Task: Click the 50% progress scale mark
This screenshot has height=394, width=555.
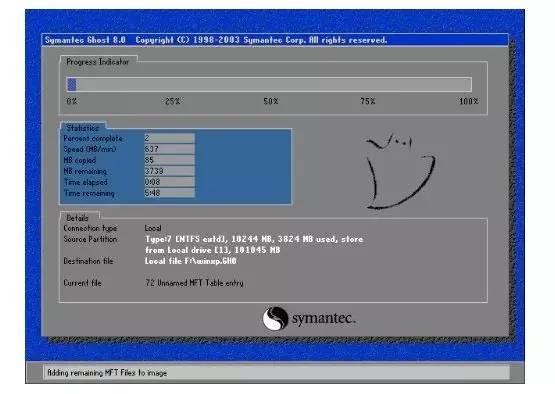Action: (271, 101)
